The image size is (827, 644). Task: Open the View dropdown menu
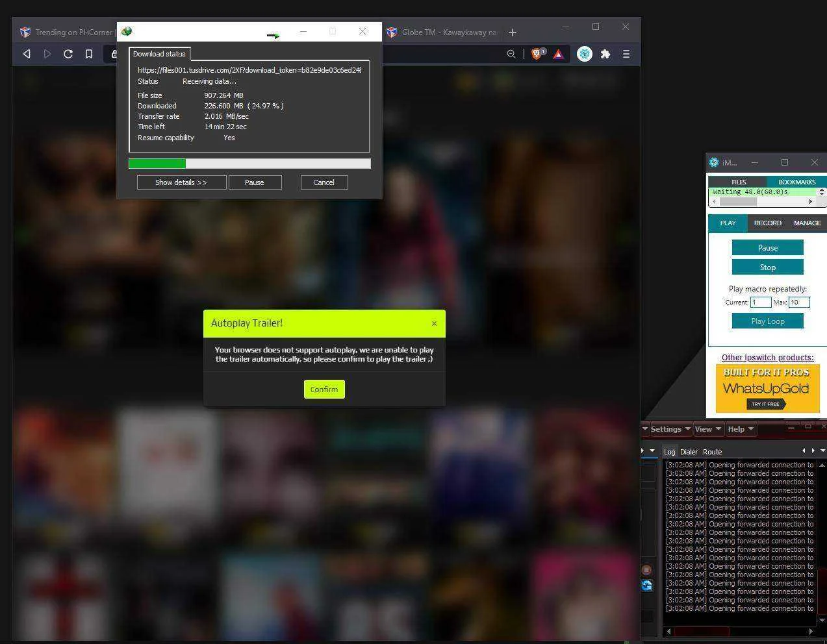[x=707, y=429]
